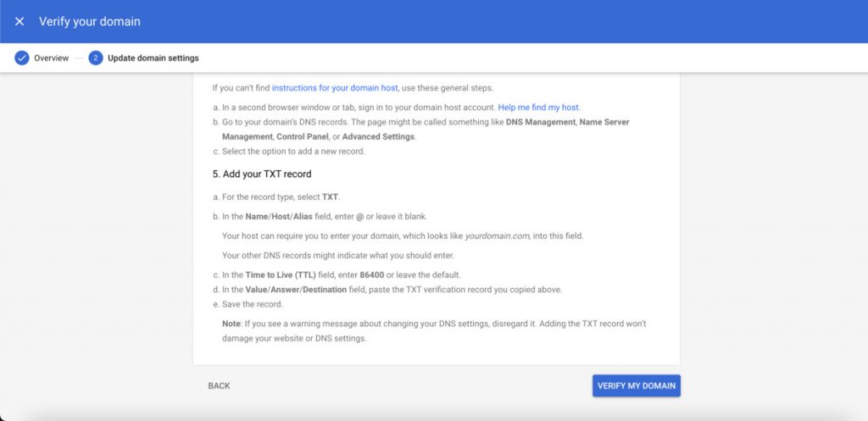
Task: Click 'For the record type, select TXT' line
Action: tap(277, 197)
